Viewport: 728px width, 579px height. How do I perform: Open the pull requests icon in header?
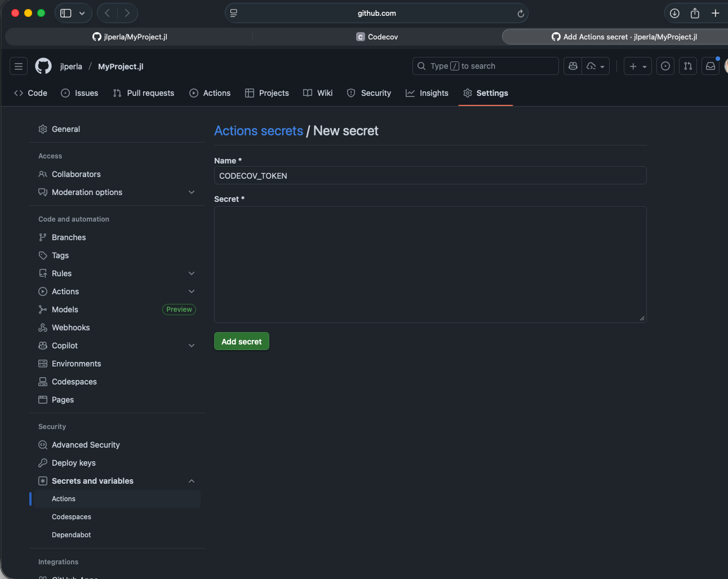click(688, 67)
